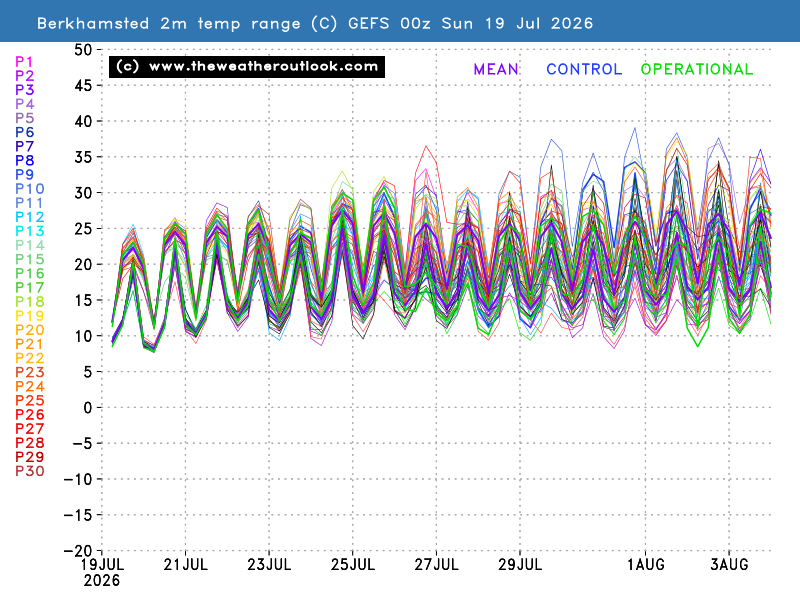Click the OPERATIONAL legend label
The height and width of the screenshot is (600, 800).
[x=697, y=69]
